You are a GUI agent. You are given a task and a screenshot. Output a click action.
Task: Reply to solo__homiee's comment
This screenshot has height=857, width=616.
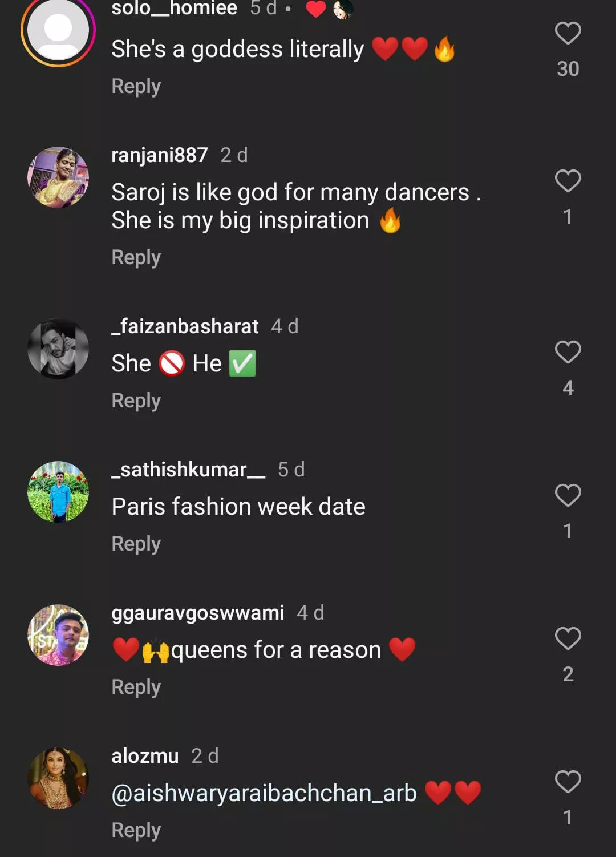point(136,87)
